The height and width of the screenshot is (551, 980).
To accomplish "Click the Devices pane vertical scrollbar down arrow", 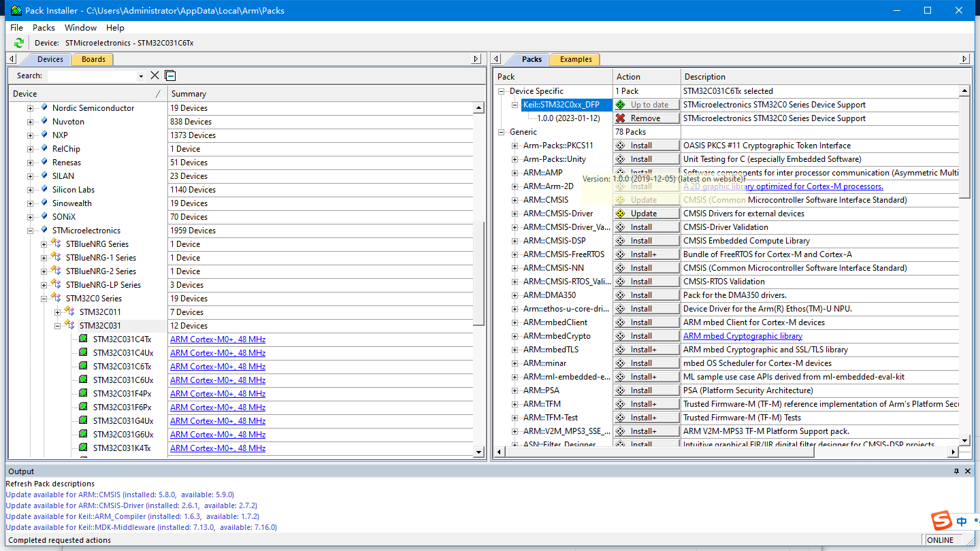I will pyautogui.click(x=478, y=452).
